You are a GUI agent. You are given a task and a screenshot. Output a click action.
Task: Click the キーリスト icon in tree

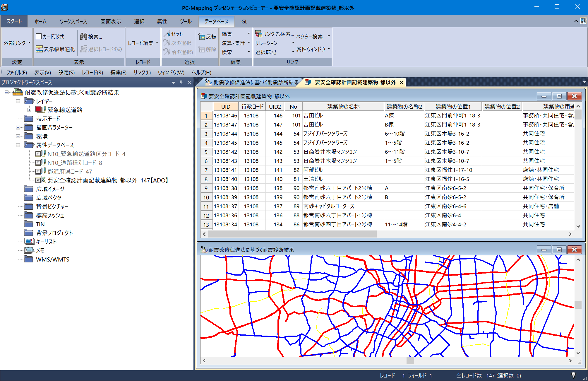point(29,242)
